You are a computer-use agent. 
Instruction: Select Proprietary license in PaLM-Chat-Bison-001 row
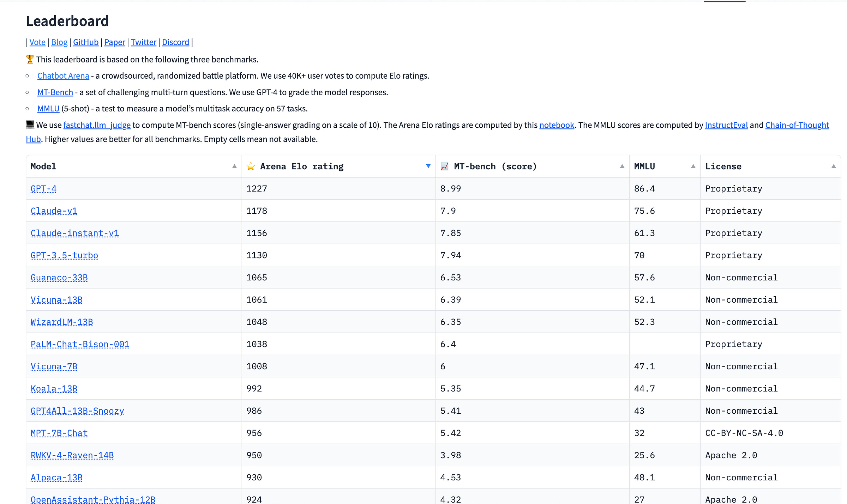[x=734, y=344]
